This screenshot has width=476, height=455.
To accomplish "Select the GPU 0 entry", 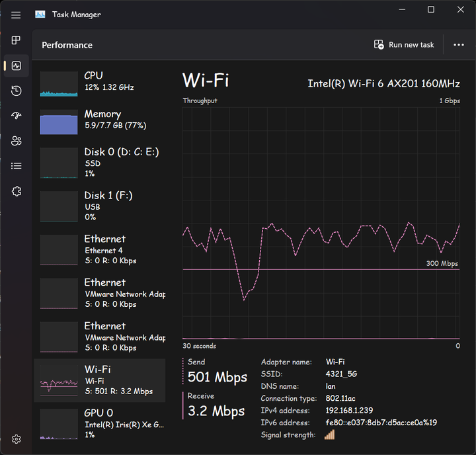I will [x=100, y=424].
